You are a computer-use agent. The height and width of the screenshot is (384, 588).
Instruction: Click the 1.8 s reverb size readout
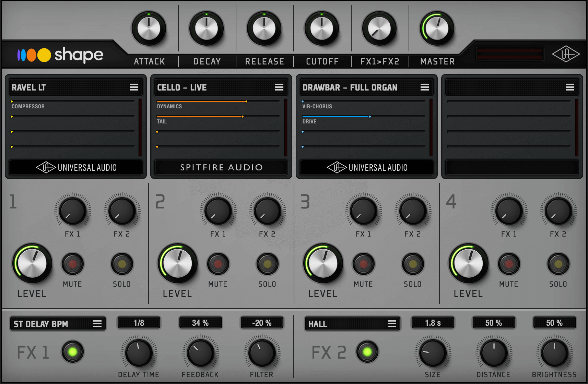point(433,323)
